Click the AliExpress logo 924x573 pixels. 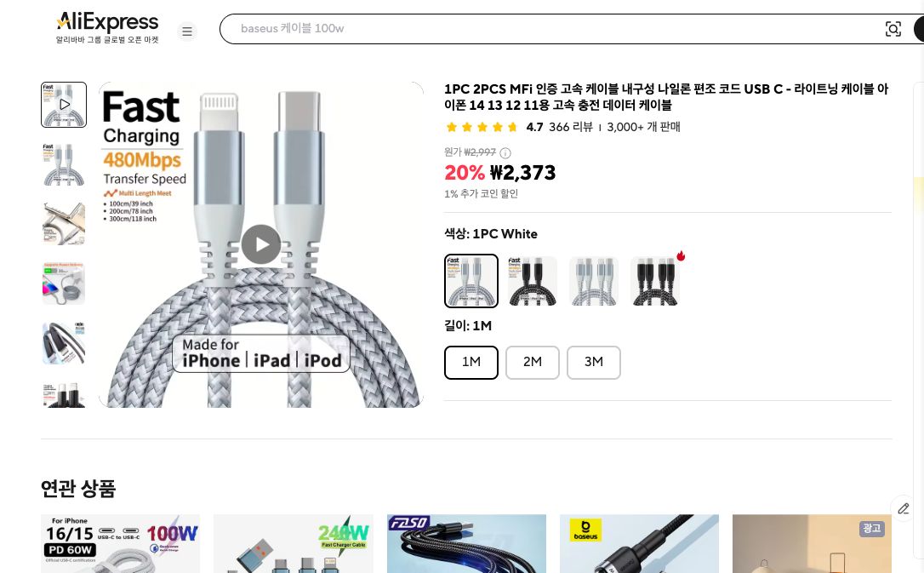[x=106, y=23]
